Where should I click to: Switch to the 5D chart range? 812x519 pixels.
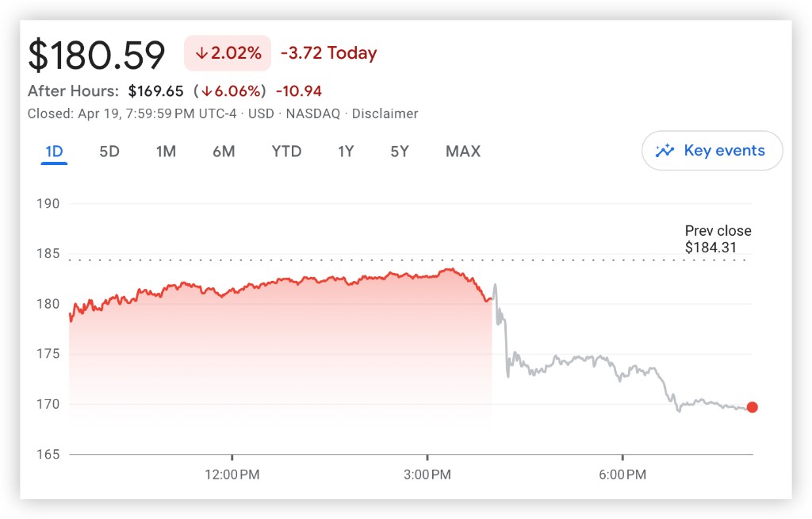(x=109, y=151)
